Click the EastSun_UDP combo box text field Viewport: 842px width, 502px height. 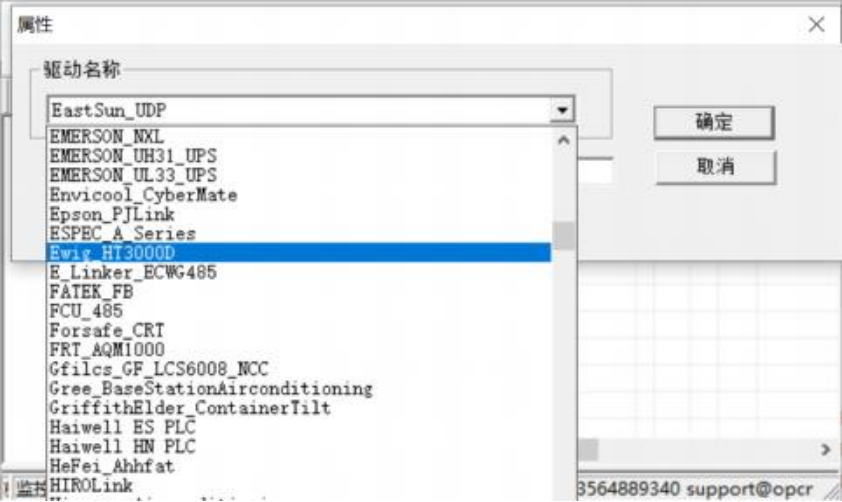click(300, 110)
